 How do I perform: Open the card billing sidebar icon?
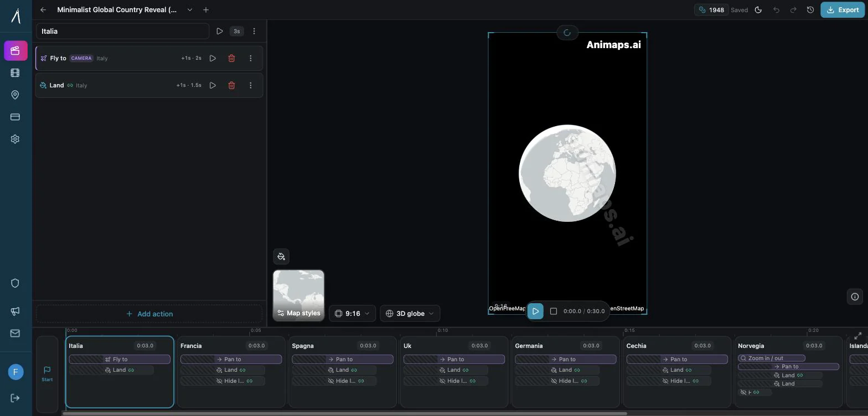coord(15,117)
